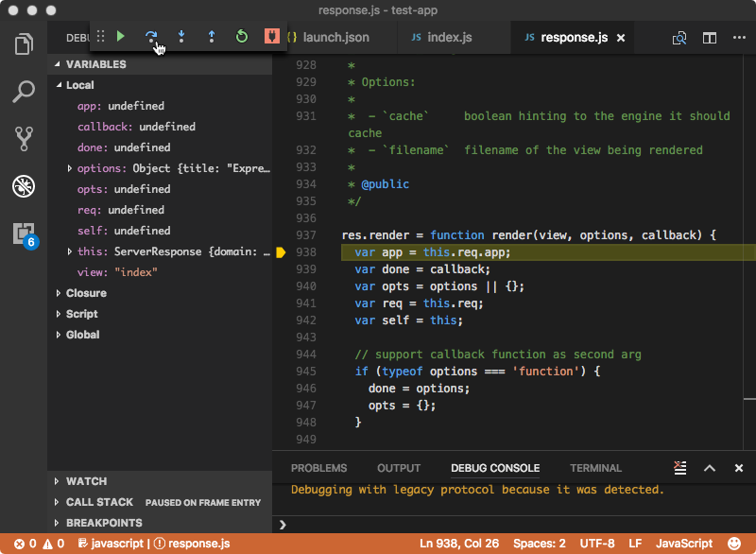756x554 pixels.
Task: Expand the this ServerResponse variable
Action: pos(69,251)
